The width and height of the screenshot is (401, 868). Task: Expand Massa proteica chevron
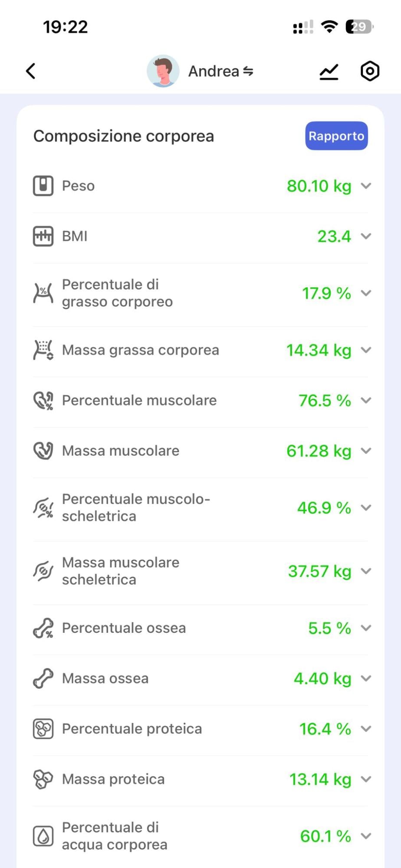pos(366,779)
